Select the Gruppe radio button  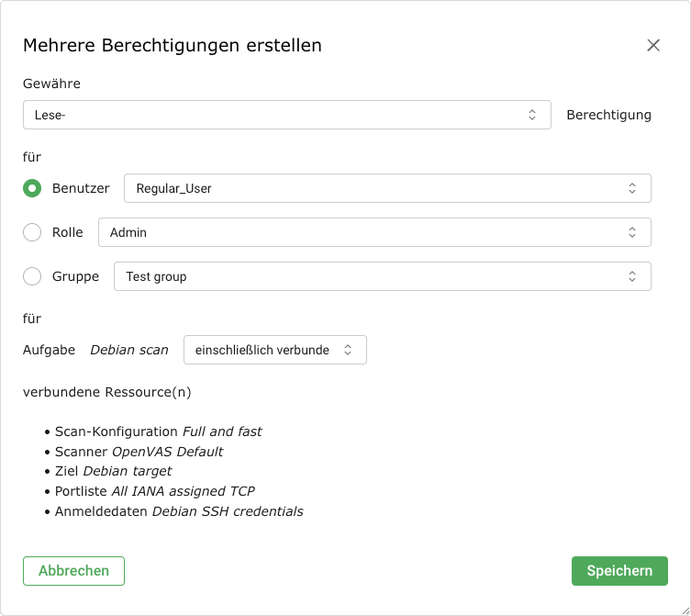pyautogui.click(x=32, y=276)
